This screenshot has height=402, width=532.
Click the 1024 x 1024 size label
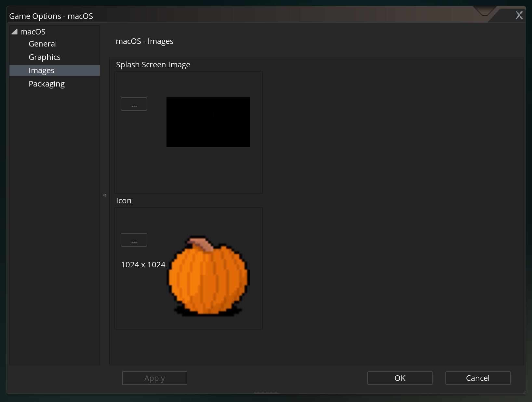pos(143,264)
